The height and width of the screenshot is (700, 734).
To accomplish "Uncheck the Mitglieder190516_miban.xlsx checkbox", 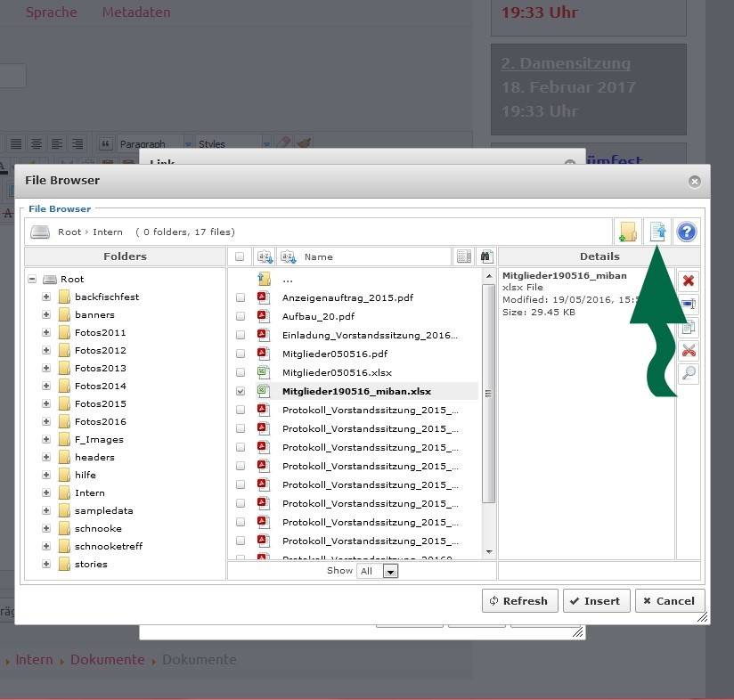I will [x=241, y=391].
